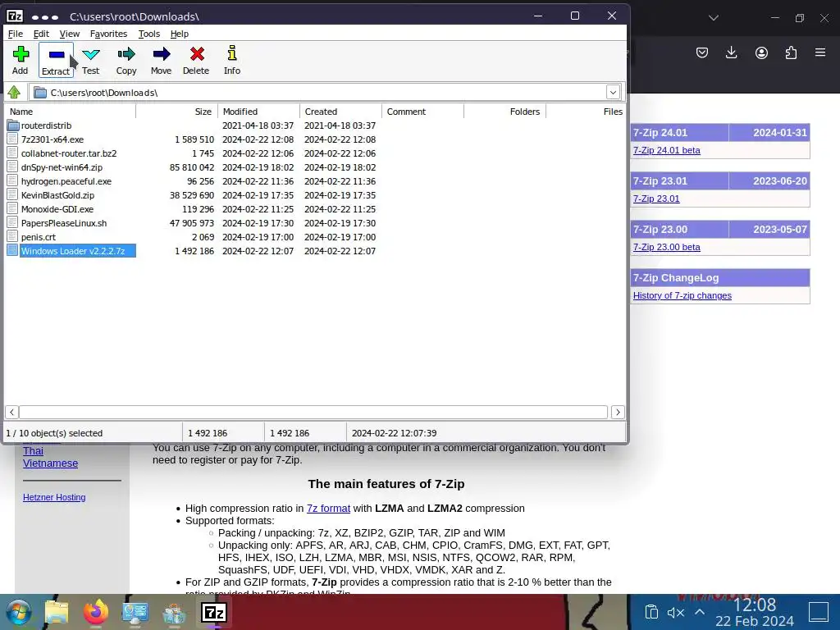Open Firefox extensions icon
Screen dimensions: 840x630
(x=791, y=52)
